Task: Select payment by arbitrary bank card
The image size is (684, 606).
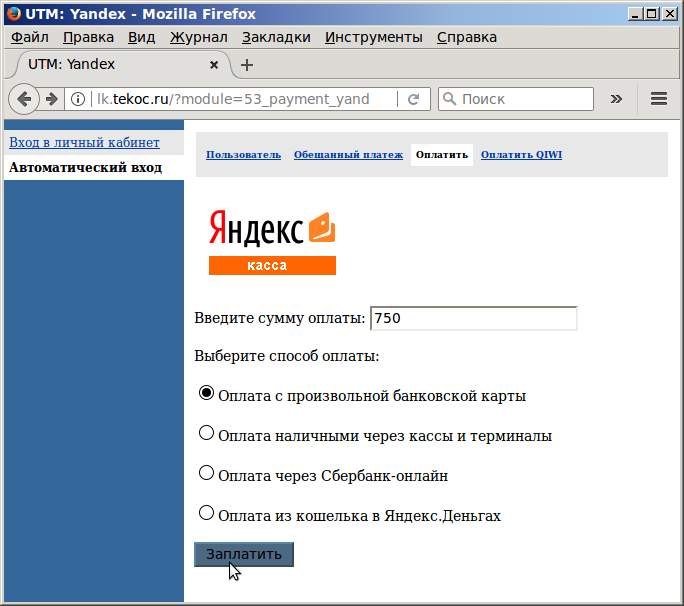Action: click(x=207, y=394)
